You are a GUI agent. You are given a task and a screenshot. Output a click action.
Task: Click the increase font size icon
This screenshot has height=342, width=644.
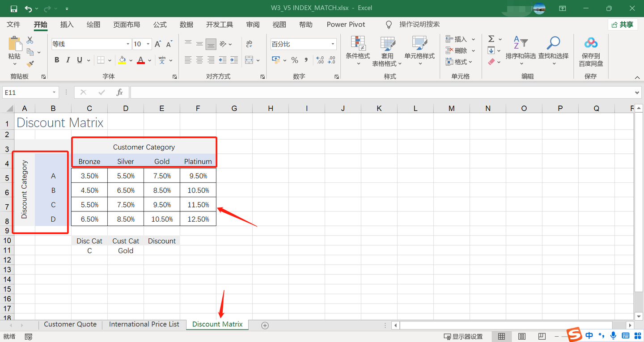point(158,44)
